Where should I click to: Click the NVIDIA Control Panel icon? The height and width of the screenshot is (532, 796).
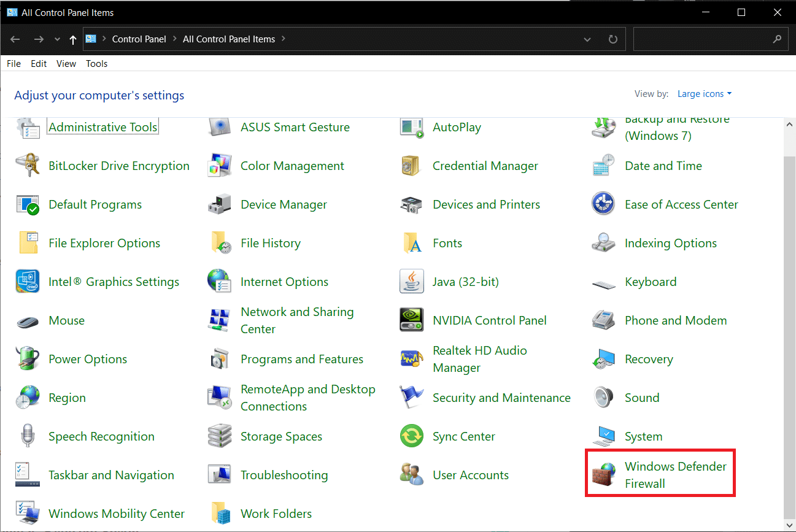tap(411, 320)
